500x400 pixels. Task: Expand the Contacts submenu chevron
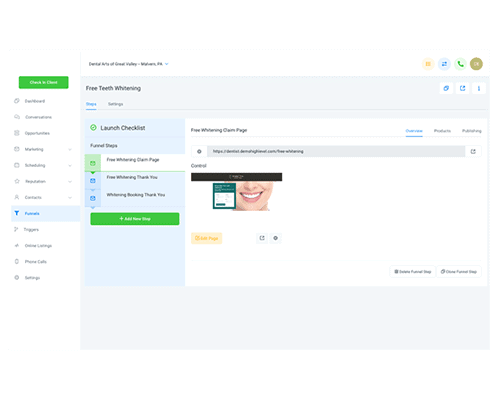coord(70,198)
